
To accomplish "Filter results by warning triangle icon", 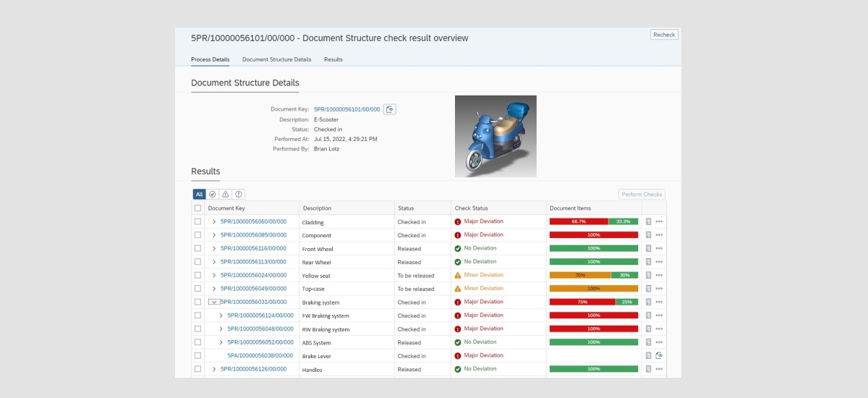I will point(226,194).
